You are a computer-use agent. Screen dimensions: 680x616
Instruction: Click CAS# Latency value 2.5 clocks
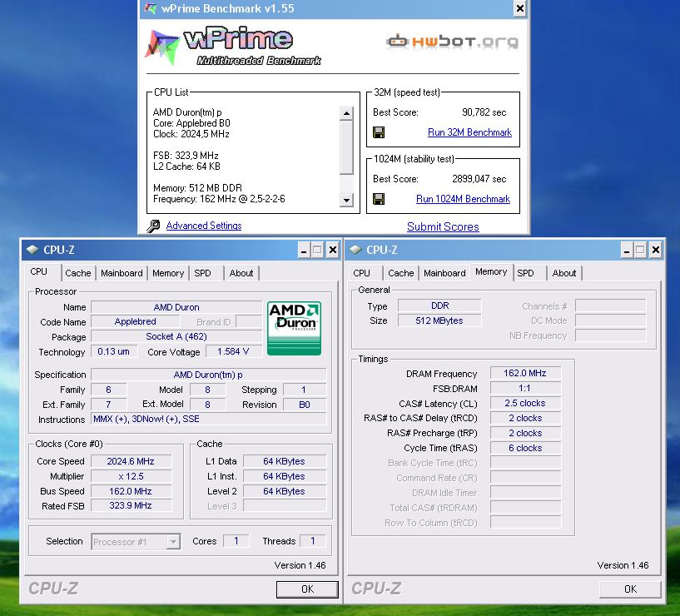[x=525, y=403]
